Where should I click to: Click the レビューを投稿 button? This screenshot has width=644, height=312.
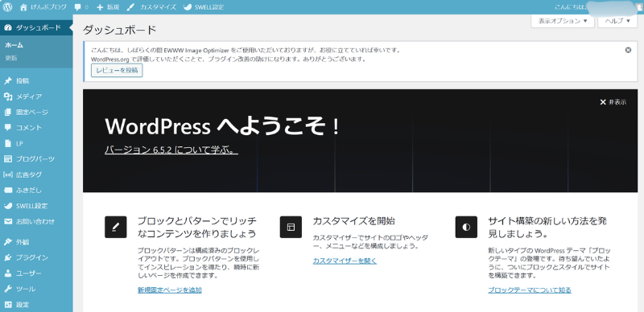pos(117,71)
